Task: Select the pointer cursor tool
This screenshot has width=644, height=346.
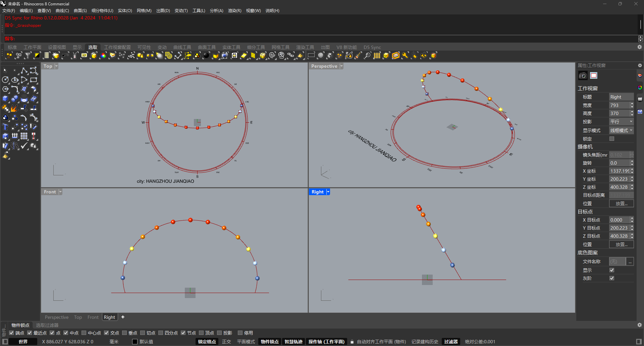Action: (x=5, y=70)
